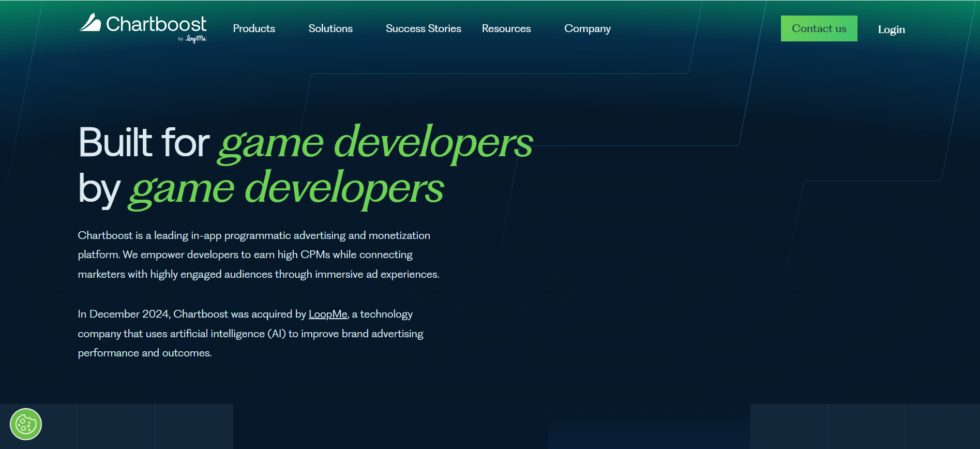This screenshot has height=449, width=980.
Task: Click the Login link
Action: click(x=891, y=29)
